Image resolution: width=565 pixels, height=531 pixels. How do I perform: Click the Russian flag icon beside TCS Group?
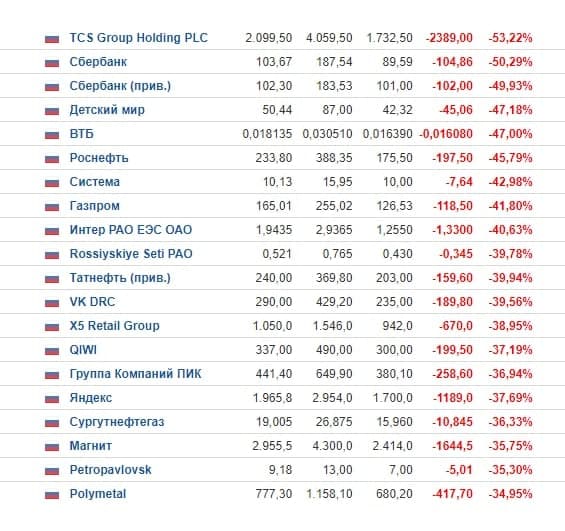tap(52, 39)
